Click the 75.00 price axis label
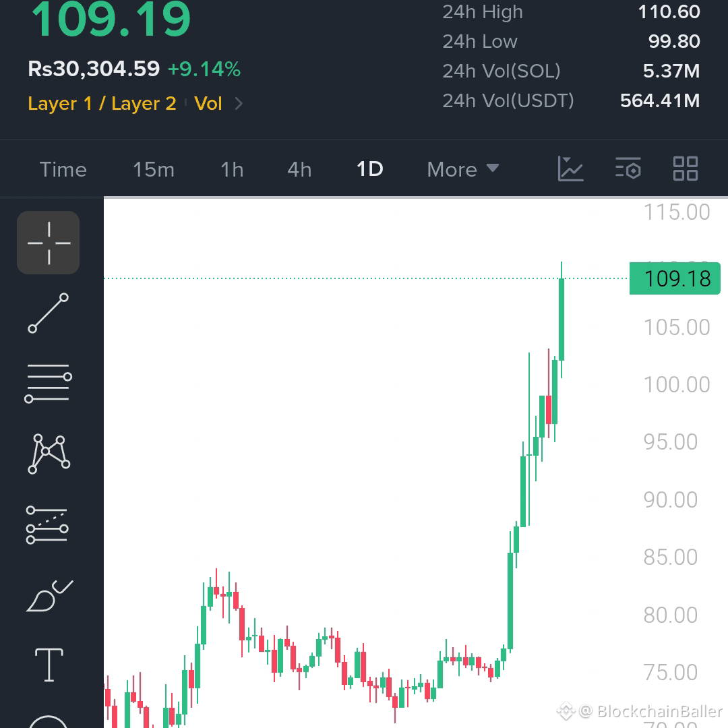 [x=671, y=672]
